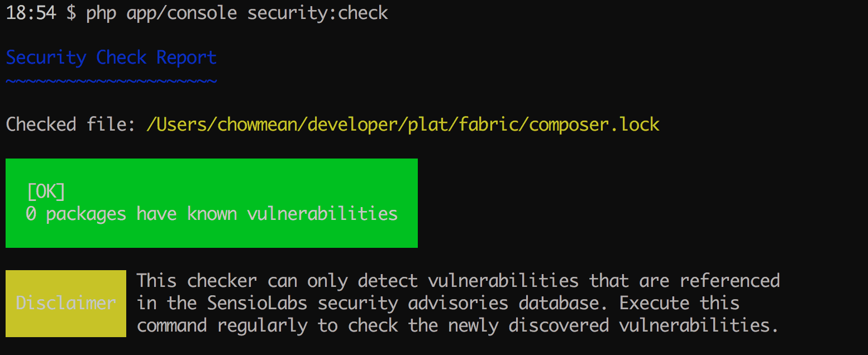Click "command regularly" on the last line
This screenshot has width=868, height=355.
pyautogui.click(x=222, y=325)
